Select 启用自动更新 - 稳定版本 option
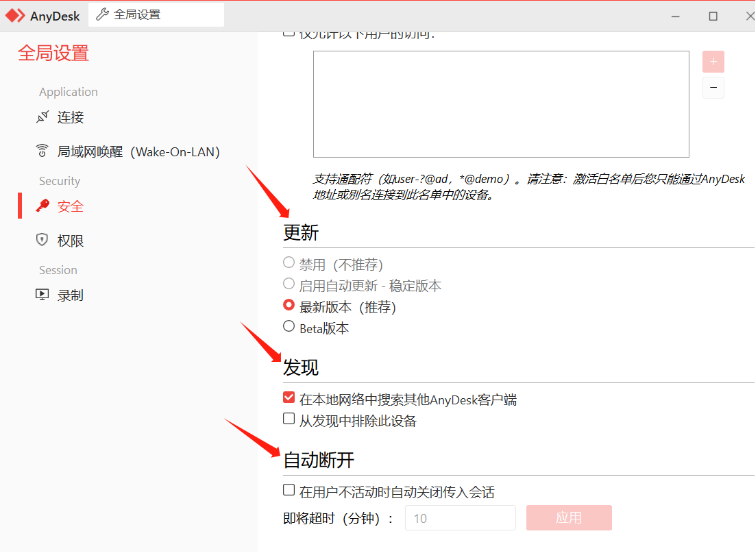Screen dimensions: 755x552 coord(288,284)
